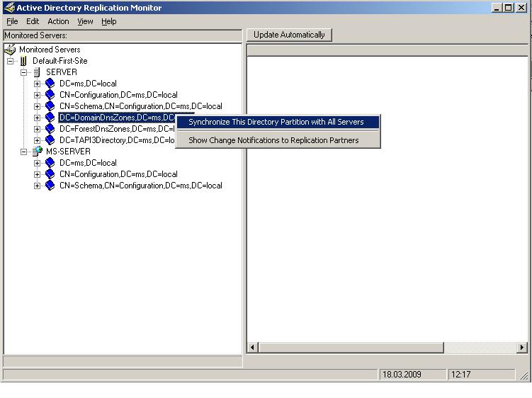Expand the DC=ForestDnsZones partition

[x=37, y=130]
